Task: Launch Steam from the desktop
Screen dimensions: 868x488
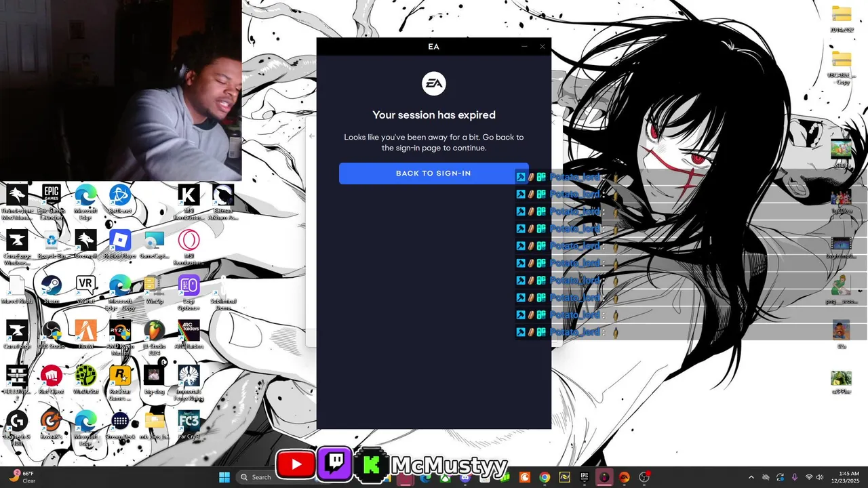Action: [52, 289]
